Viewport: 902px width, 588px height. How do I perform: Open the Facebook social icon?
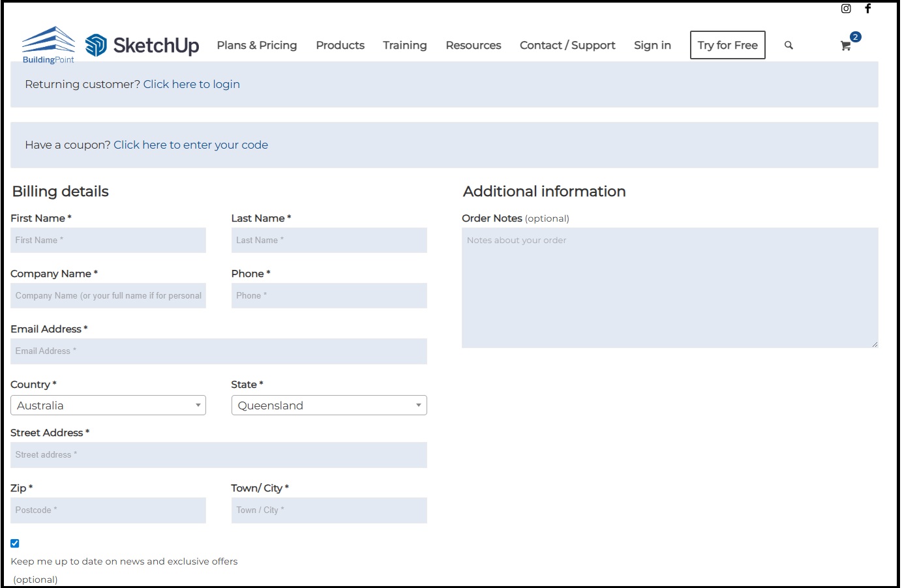867,8
